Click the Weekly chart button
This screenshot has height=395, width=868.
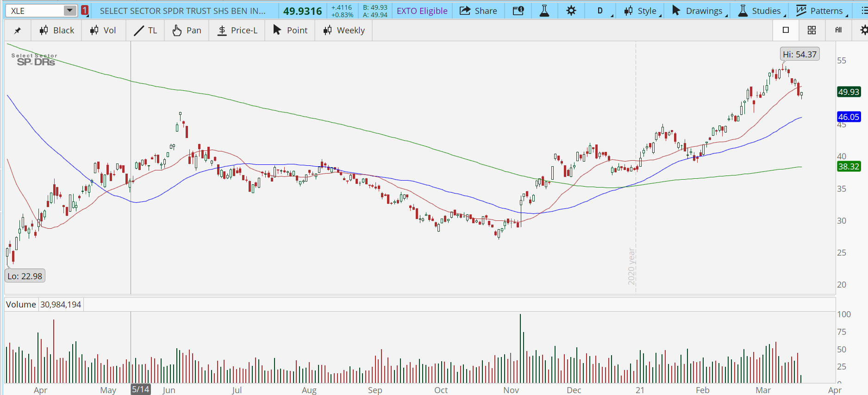click(344, 31)
